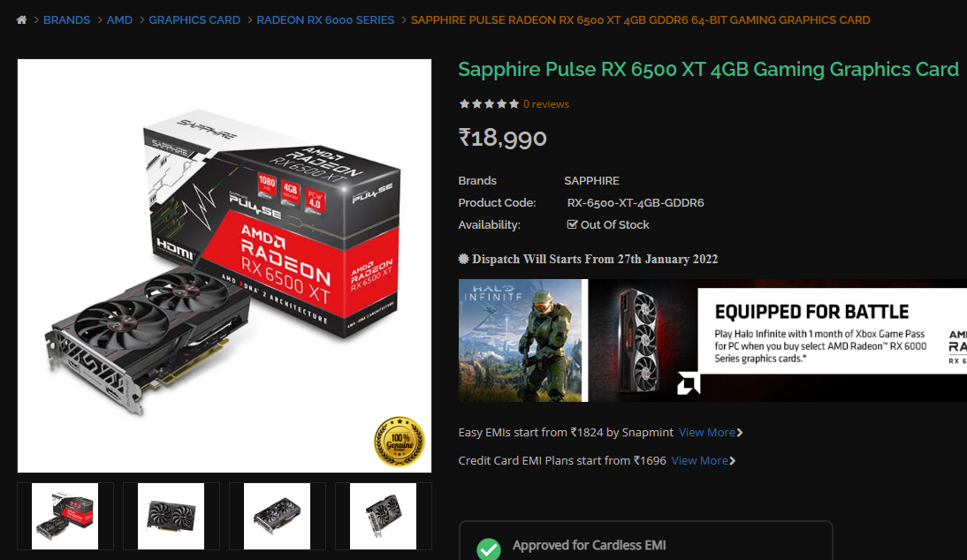Click the Out Of Stock check icon
Viewport: 967px width, 560px height.
tap(572, 224)
